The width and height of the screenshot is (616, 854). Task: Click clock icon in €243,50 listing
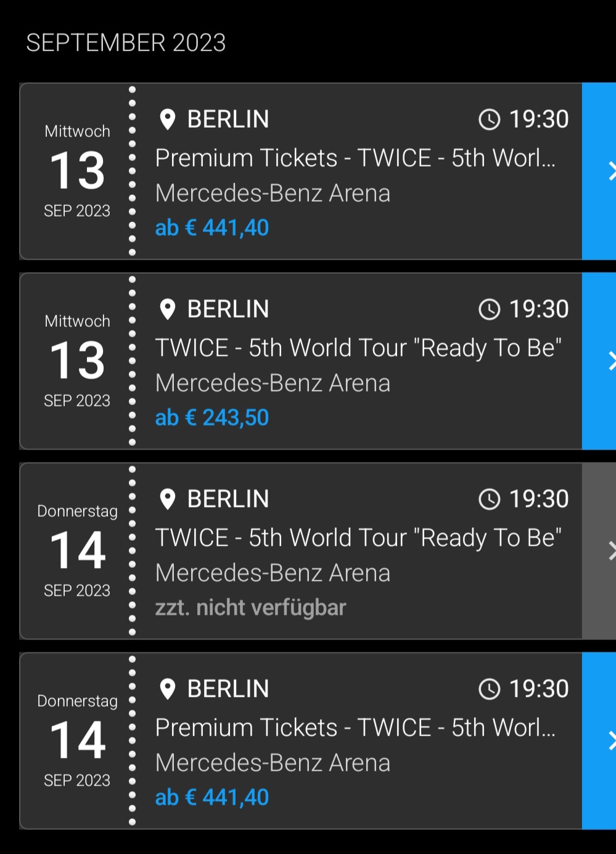(490, 309)
